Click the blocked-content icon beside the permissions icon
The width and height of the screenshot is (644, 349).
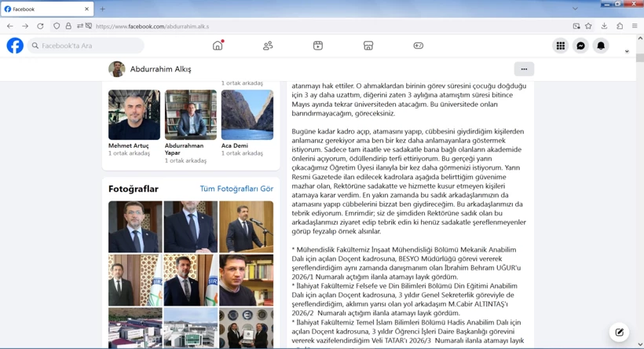88,26
